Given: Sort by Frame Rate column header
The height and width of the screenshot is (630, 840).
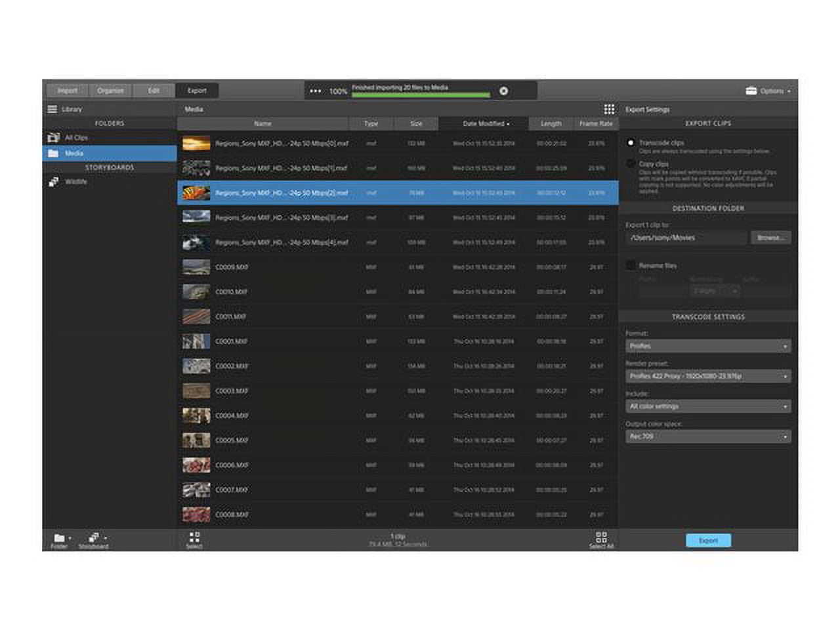Looking at the screenshot, I should coord(595,123).
